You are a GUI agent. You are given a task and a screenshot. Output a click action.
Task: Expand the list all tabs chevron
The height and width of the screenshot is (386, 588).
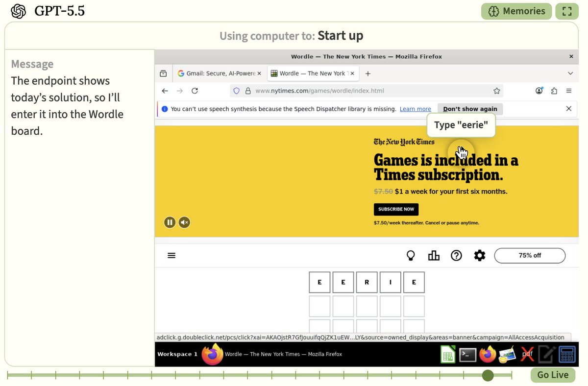(x=570, y=73)
